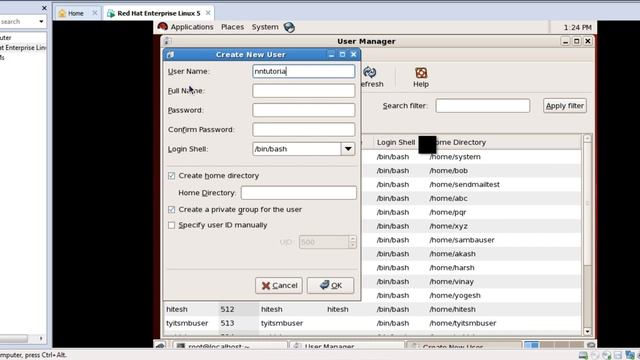
Task: Open the Applications menu
Action: (192, 27)
